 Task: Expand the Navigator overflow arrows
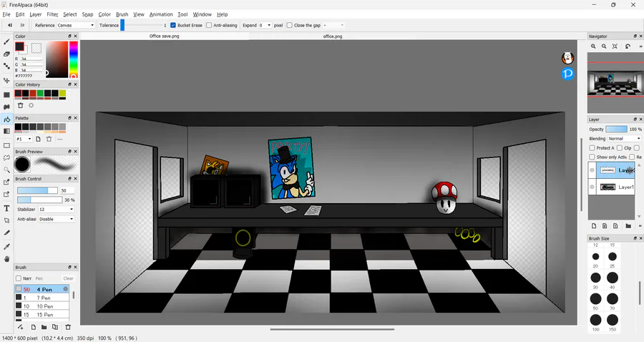640,47
